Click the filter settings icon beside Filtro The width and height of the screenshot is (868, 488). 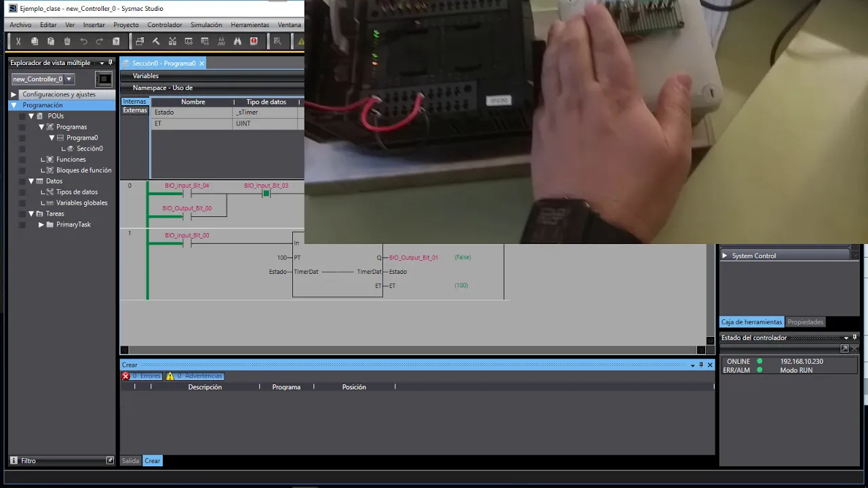click(111, 460)
